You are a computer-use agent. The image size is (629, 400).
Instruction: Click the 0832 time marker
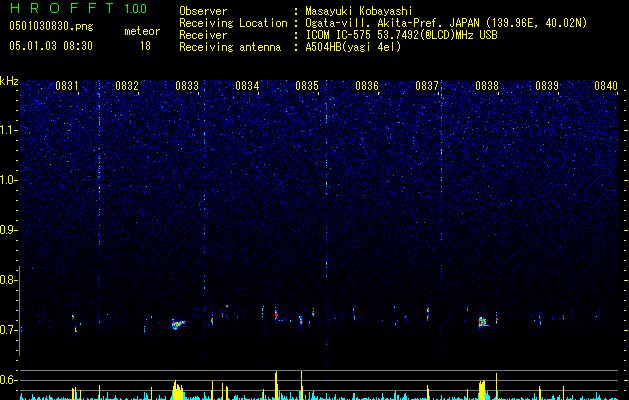click(x=127, y=86)
